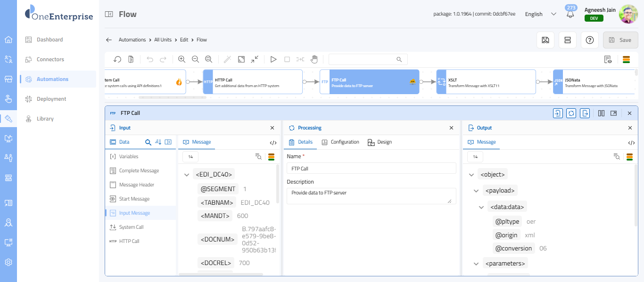Click the color legend bars in flow toolbar
This screenshot has height=282, width=644.
point(627,59)
